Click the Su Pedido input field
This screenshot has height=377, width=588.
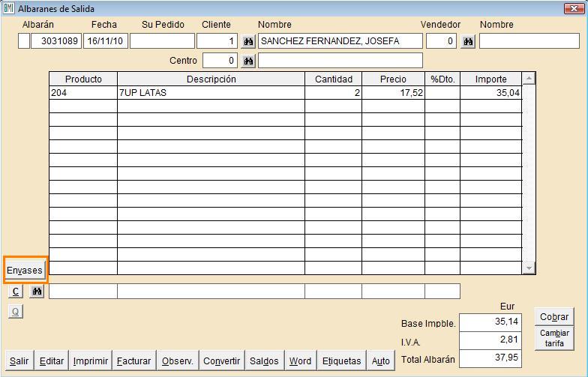pyautogui.click(x=162, y=41)
